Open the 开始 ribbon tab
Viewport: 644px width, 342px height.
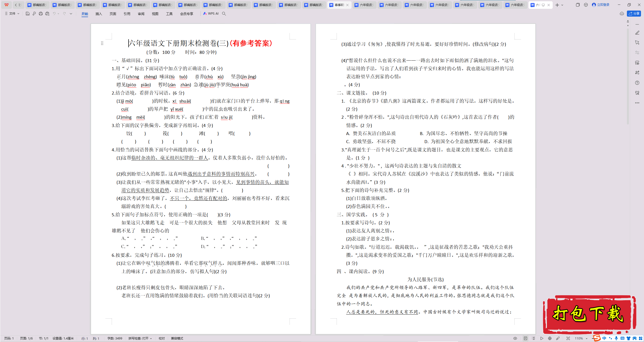click(85, 14)
